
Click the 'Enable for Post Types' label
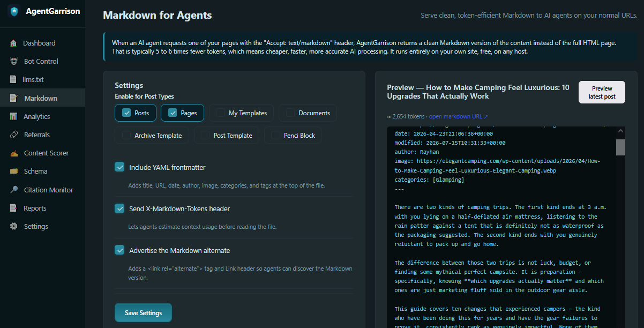pyautogui.click(x=144, y=96)
